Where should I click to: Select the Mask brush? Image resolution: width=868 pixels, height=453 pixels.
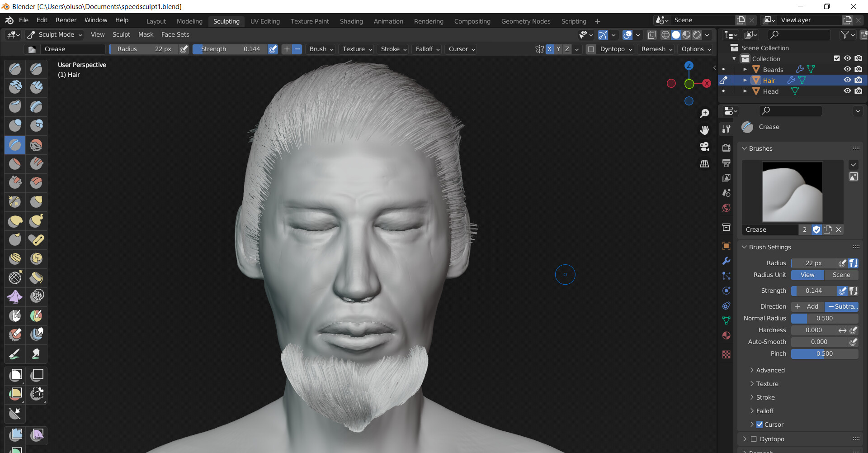point(15,315)
